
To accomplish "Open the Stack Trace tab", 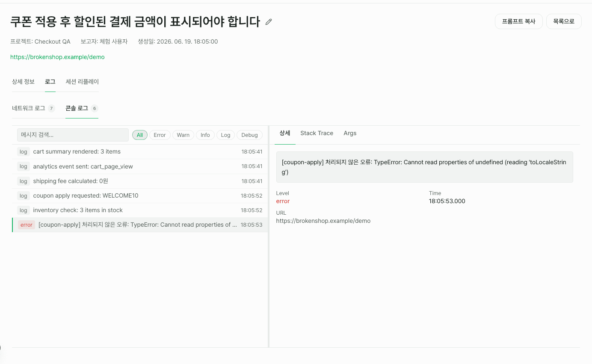I will tap(317, 133).
